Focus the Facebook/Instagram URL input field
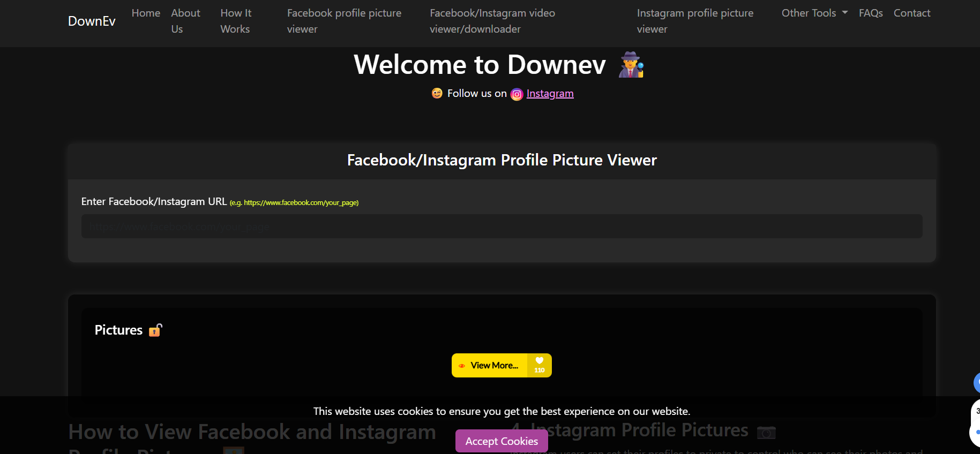This screenshot has width=980, height=454. (502, 226)
